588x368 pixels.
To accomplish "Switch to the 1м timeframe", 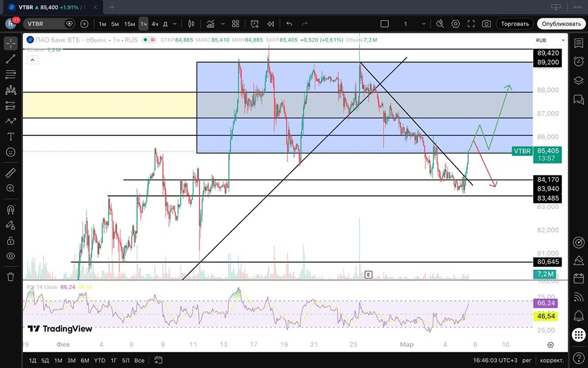I will pos(102,24).
